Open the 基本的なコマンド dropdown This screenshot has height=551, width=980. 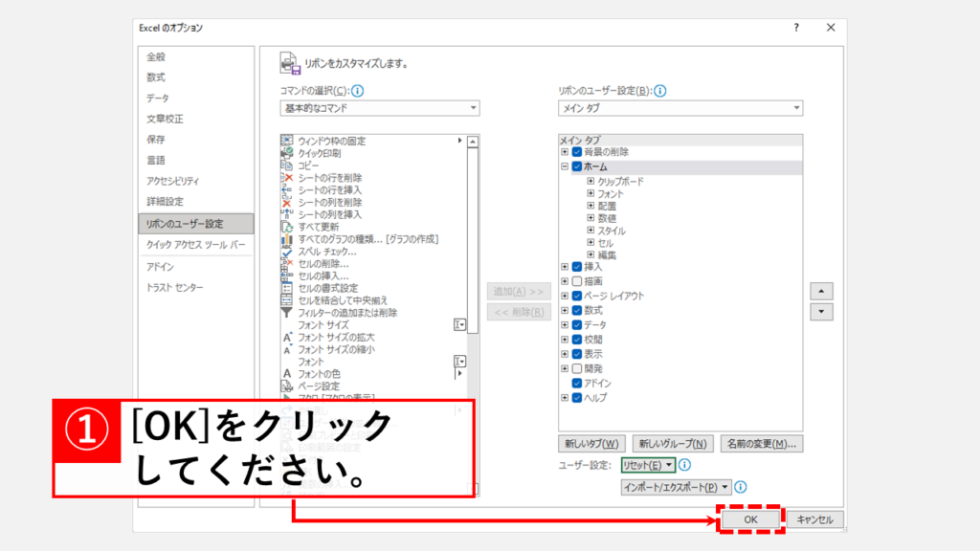pos(379,108)
